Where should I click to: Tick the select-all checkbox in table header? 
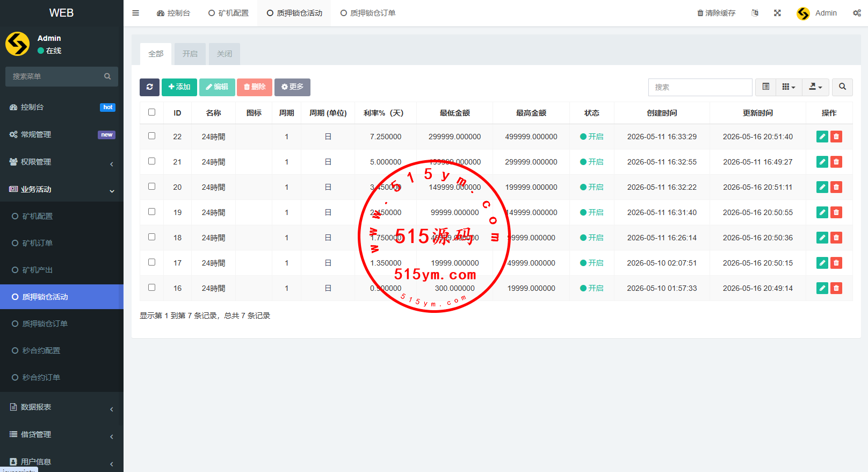152,112
